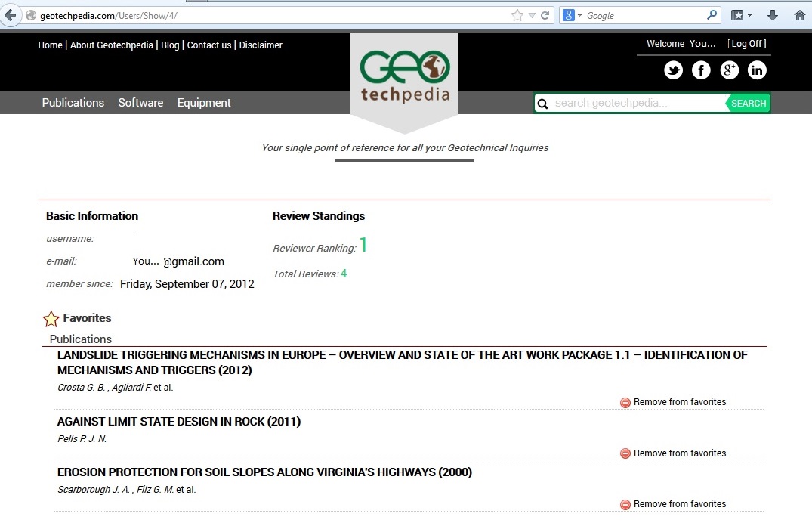812x523 pixels.
Task: Open Geotechpedia's LinkedIn page
Action: [757, 70]
